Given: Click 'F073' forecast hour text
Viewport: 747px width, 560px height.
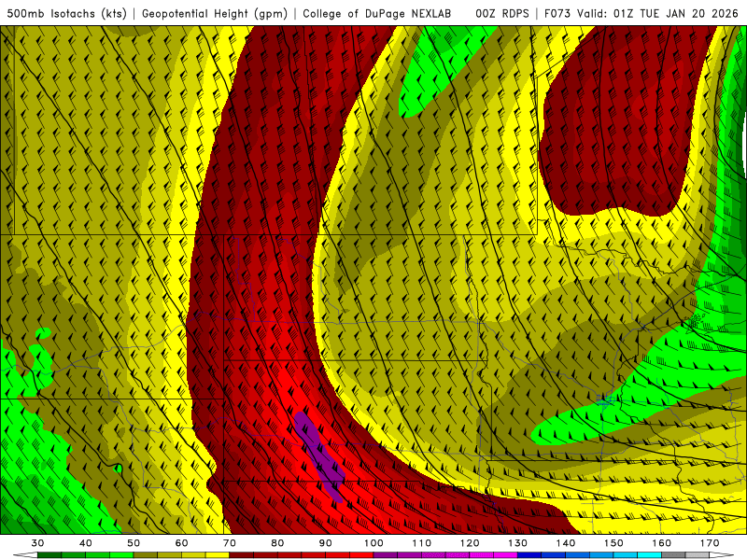Looking at the screenshot, I should [x=558, y=13].
